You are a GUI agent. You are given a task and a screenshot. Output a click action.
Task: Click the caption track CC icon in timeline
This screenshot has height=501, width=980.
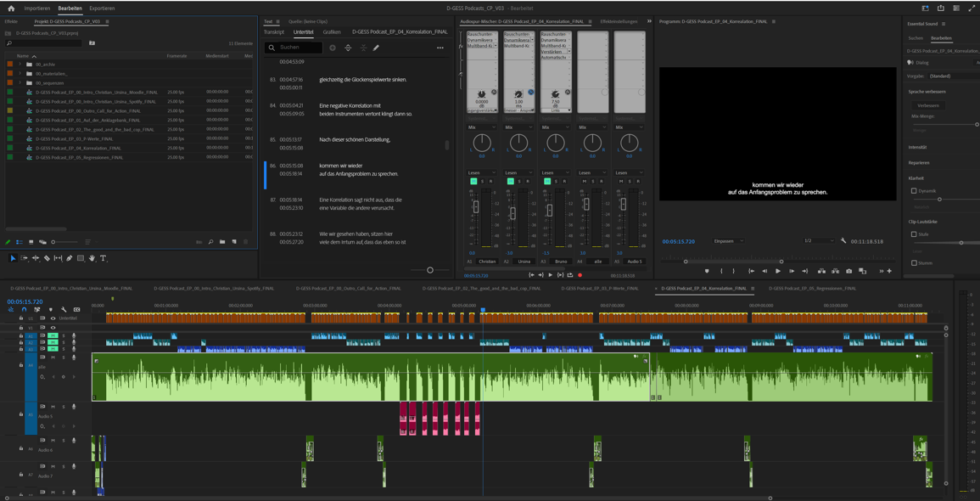77,310
